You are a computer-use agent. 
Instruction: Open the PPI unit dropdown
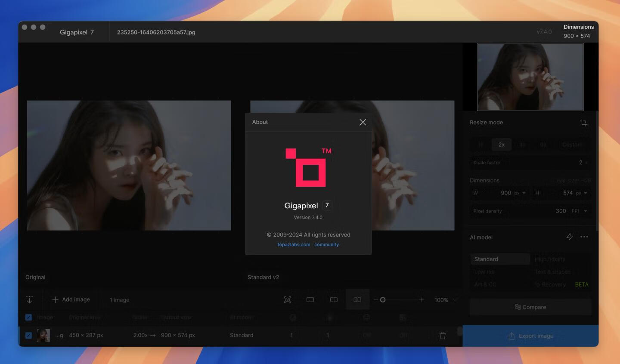tap(579, 211)
